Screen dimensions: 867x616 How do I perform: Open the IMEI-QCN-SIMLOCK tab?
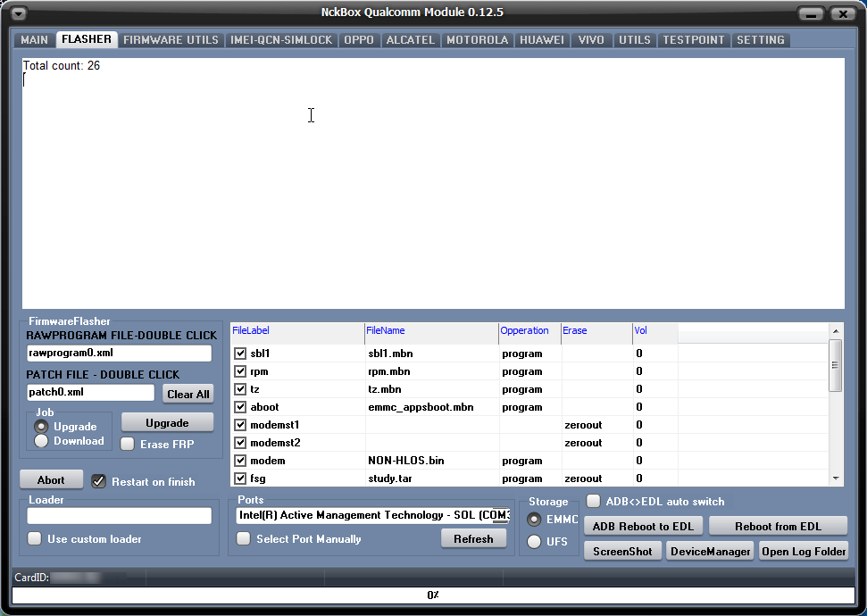[x=281, y=40]
